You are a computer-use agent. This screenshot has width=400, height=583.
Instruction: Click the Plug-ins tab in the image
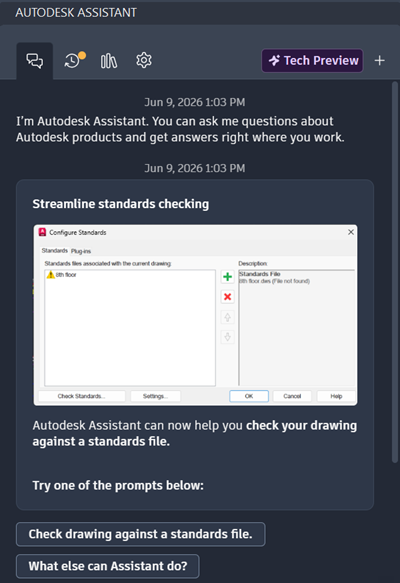tap(81, 251)
